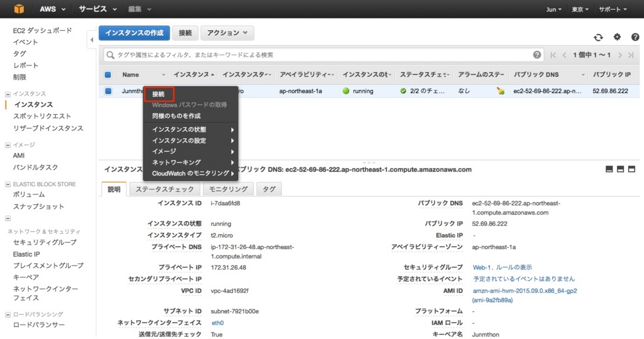This screenshot has width=644, height=339.
Task: Open ロードバランサー in the sidebar
Action: [39, 325]
